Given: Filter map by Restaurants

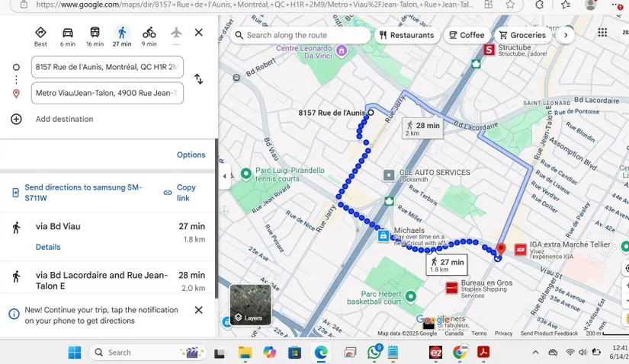Looking at the screenshot, I should (x=407, y=35).
